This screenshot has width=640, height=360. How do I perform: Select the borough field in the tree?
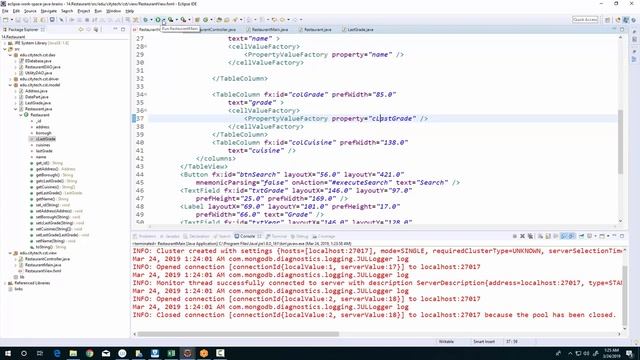click(x=43, y=133)
